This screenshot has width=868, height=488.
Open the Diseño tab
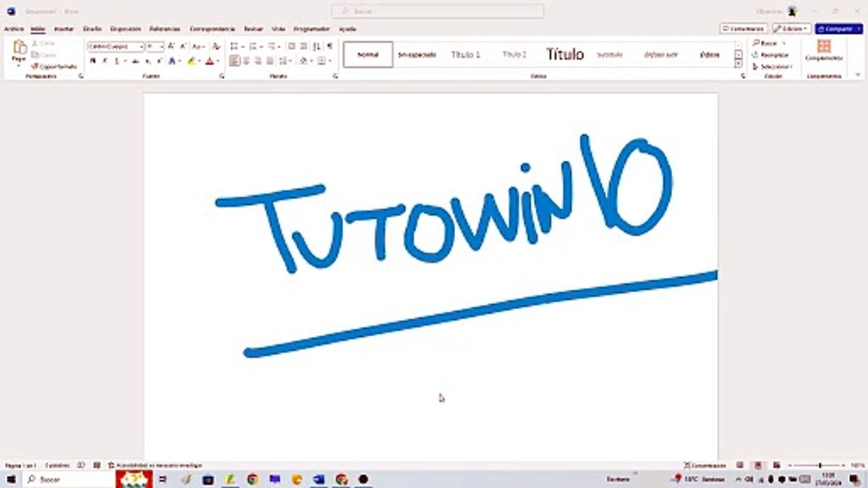tap(92, 29)
